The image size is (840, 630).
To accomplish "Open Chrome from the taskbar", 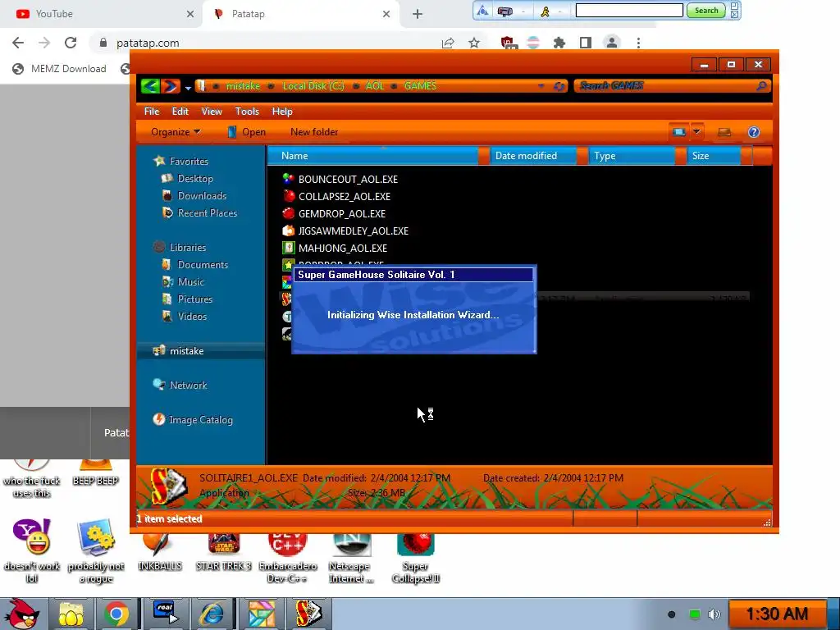I will click(x=116, y=614).
